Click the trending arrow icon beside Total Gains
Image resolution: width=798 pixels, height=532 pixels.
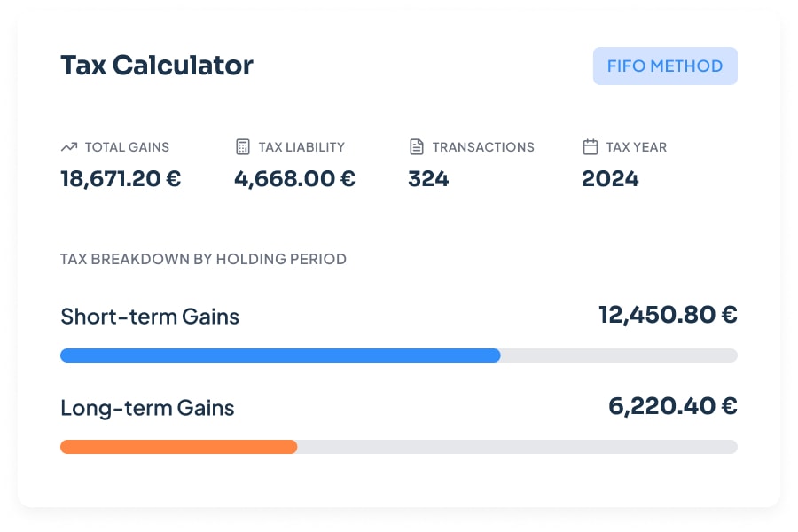click(x=69, y=146)
